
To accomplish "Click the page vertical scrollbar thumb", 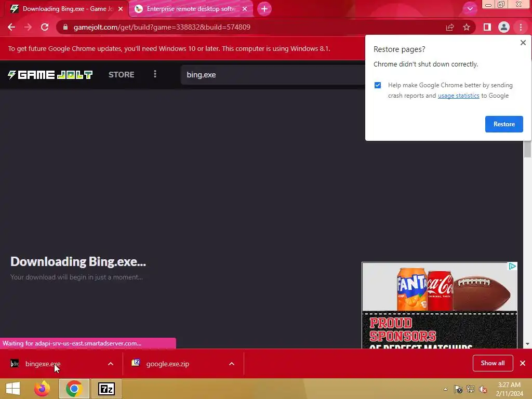I will [527, 149].
